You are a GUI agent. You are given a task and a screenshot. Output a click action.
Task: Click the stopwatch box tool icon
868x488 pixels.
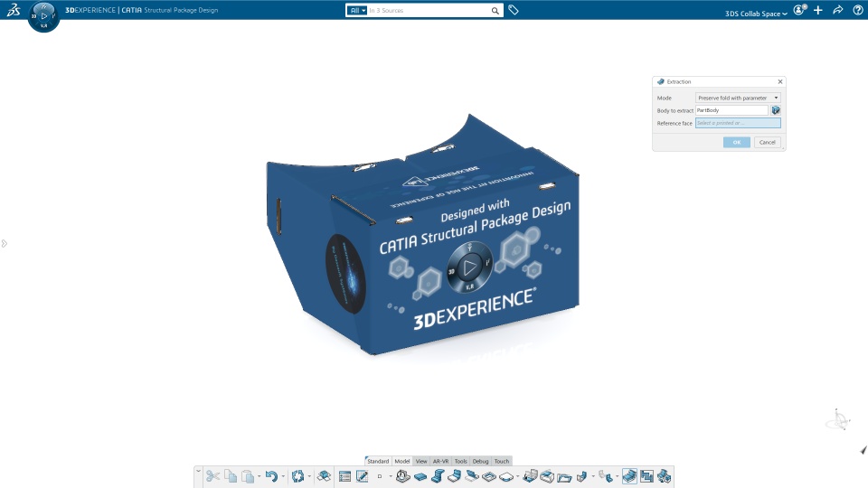(x=403, y=476)
